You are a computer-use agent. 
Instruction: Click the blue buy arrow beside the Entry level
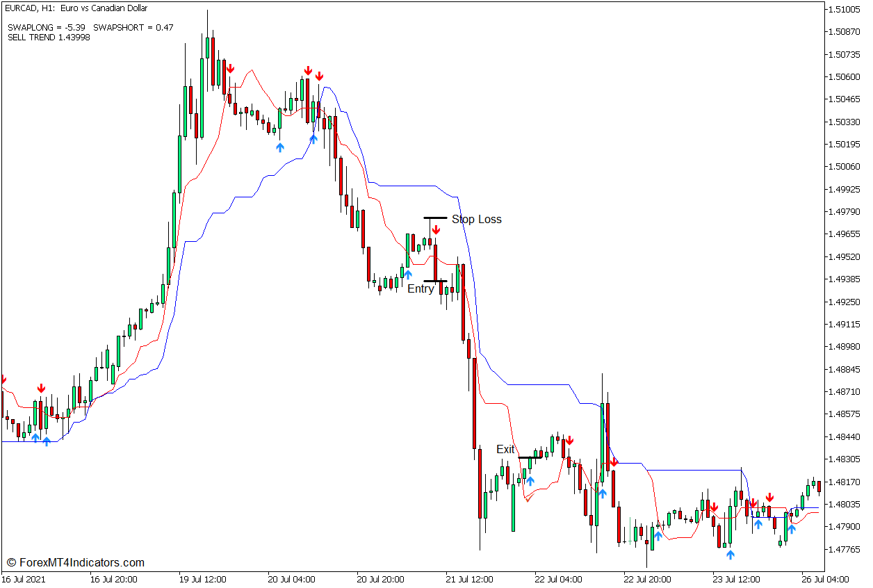click(407, 274)
